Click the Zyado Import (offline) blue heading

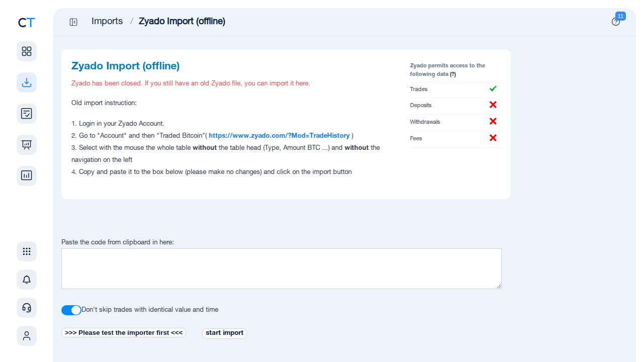click(125, 66)
